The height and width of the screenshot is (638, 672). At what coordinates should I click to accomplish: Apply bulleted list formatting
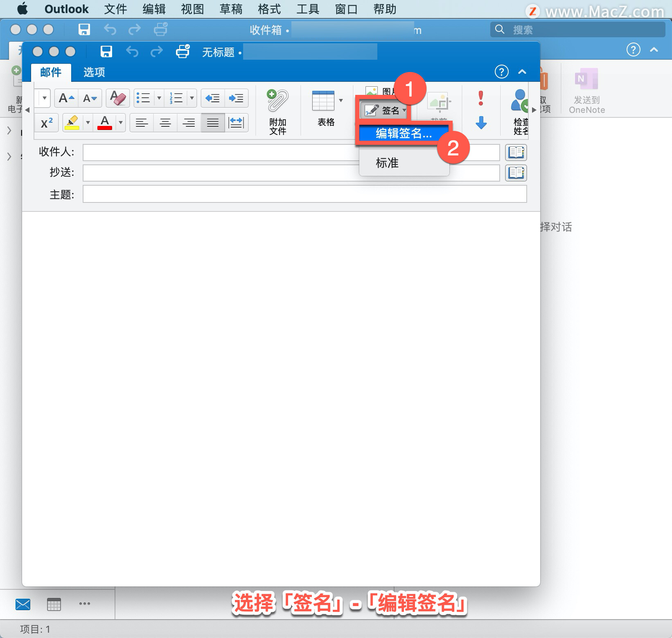(143, 98)
